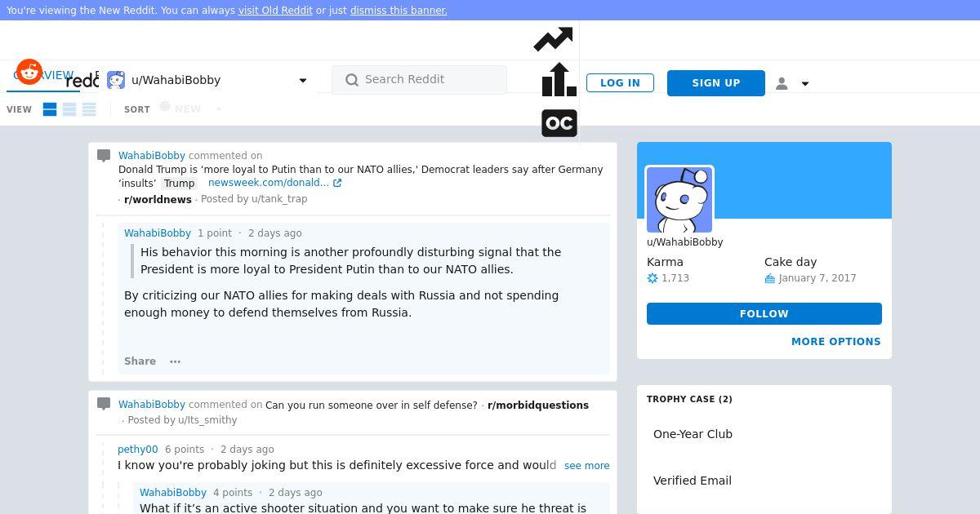Click WahabiBobby's profile avatar image

[x=679, y=201]
